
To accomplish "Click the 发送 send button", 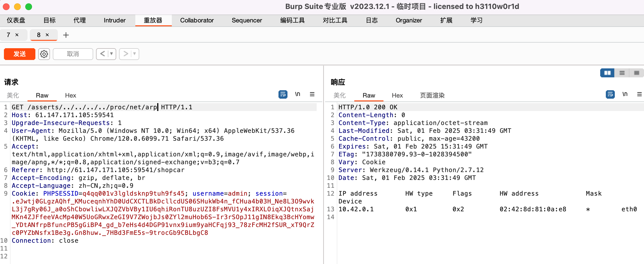I will pos(20,54).
